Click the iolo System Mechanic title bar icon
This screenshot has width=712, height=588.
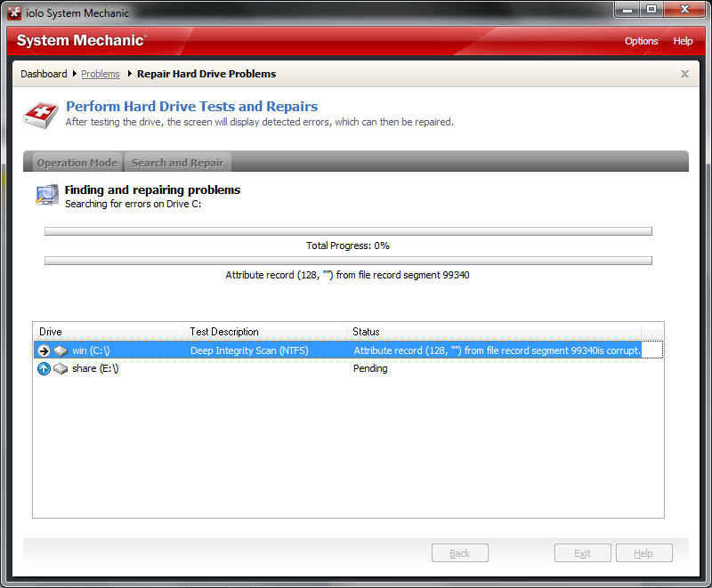pos(13,12)
